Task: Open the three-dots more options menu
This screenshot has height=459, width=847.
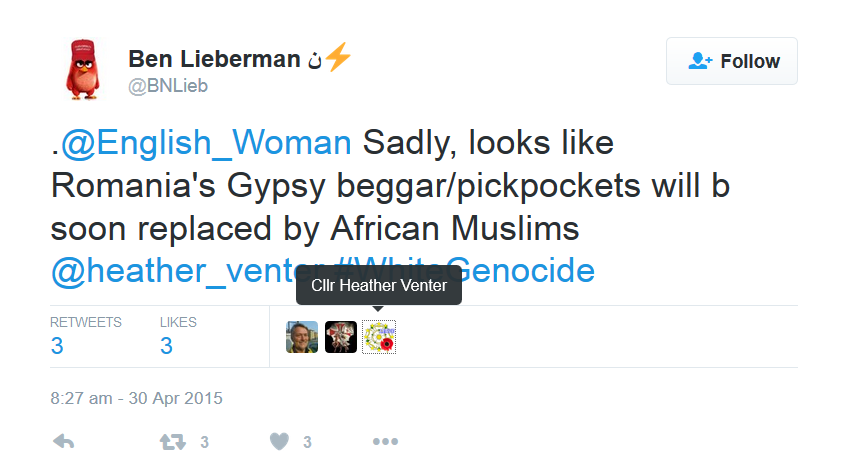Action: 386,441
